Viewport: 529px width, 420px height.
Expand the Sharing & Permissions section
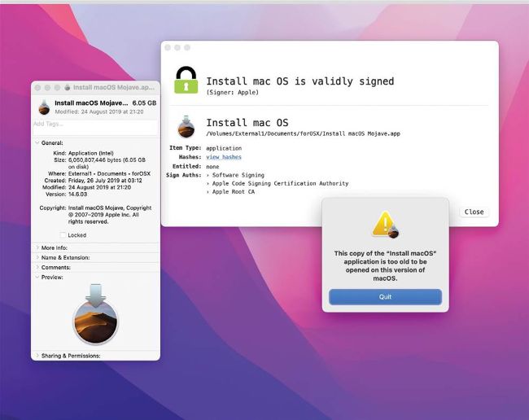[37, 356]
